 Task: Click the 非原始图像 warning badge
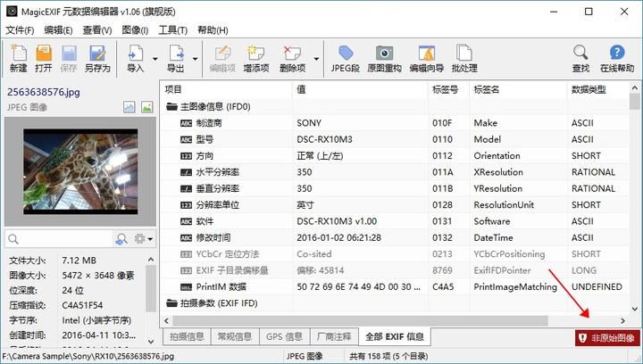(607, 338)
